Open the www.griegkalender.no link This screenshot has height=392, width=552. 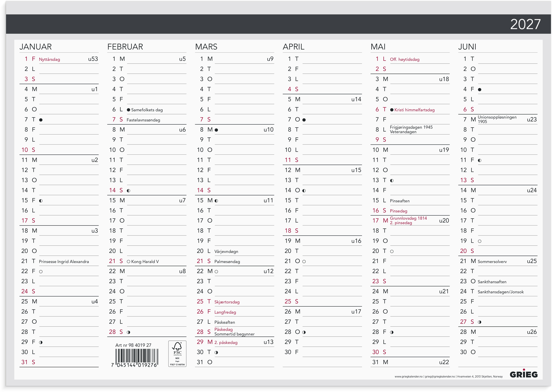coord(408,377)
